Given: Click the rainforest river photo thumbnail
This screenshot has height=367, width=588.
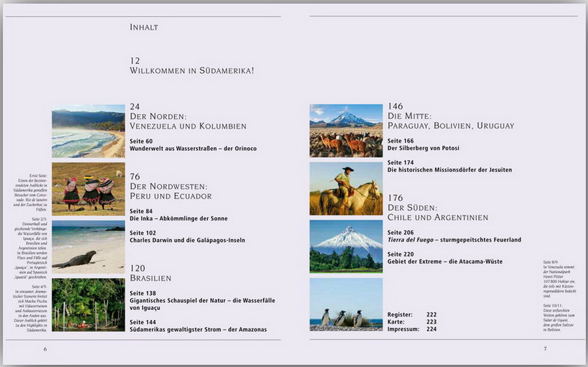Looking at the screenshot, I should coord(88,305).
